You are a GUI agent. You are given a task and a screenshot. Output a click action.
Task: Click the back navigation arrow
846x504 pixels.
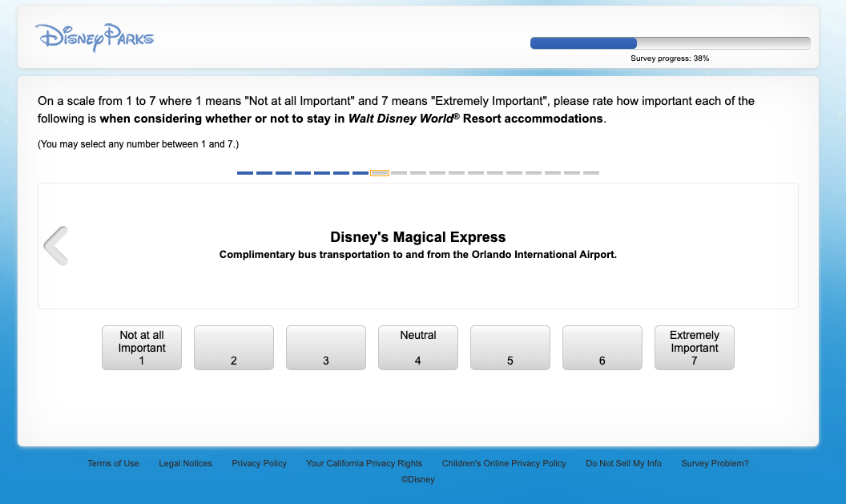coord(56,245)
